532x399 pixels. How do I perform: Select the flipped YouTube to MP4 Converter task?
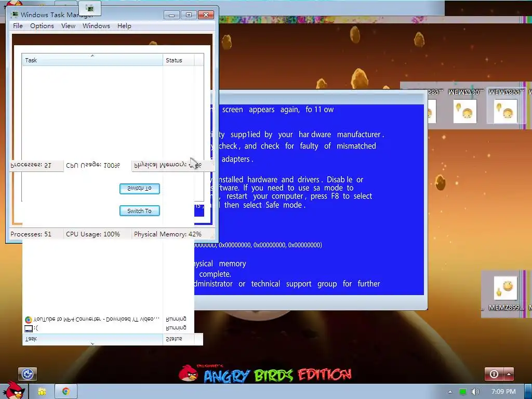point(96,320)
